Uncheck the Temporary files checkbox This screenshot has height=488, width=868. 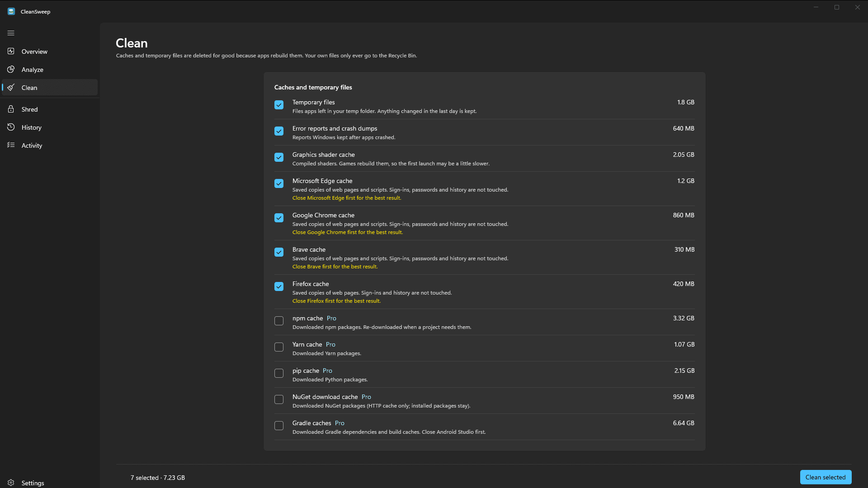279,105
